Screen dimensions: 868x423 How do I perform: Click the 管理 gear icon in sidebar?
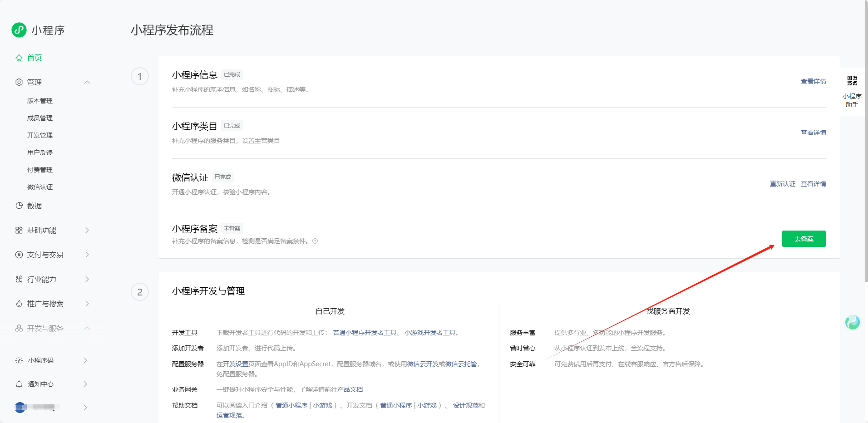coord(19,82)
